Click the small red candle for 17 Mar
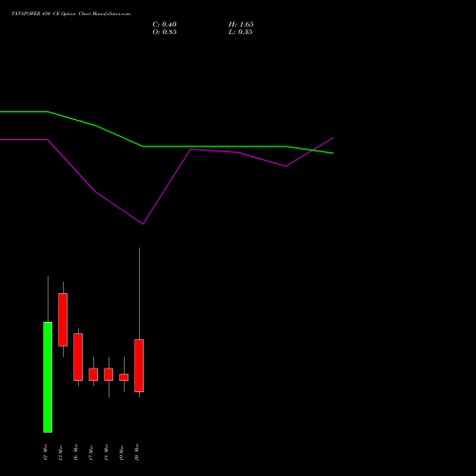 (93, 374)
